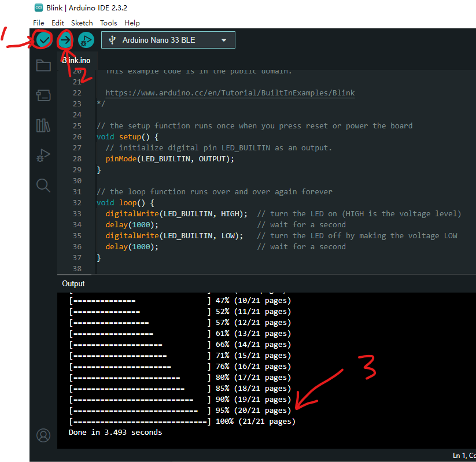Image resolution: width=476 pixels, height=462 pixels.
Task: Select the Blink.ino editor tab
Action: (x=76, y=60)
